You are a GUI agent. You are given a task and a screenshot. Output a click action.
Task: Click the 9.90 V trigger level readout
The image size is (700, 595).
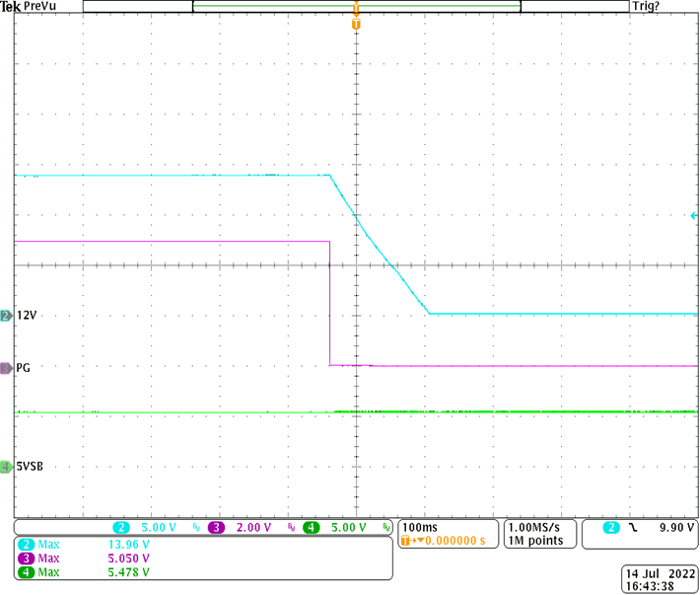(x=675, y=529)
